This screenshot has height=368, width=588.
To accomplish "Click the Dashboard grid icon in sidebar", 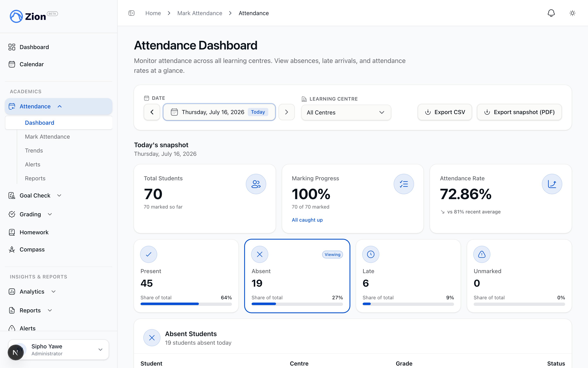I will pos(12,47).
